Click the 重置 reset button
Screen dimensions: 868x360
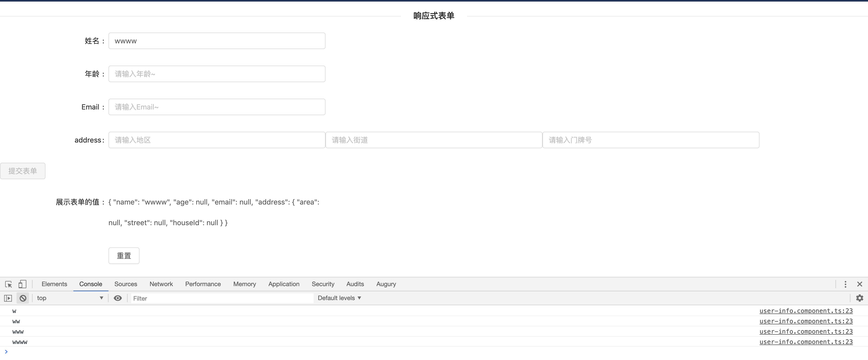point(124,256)
